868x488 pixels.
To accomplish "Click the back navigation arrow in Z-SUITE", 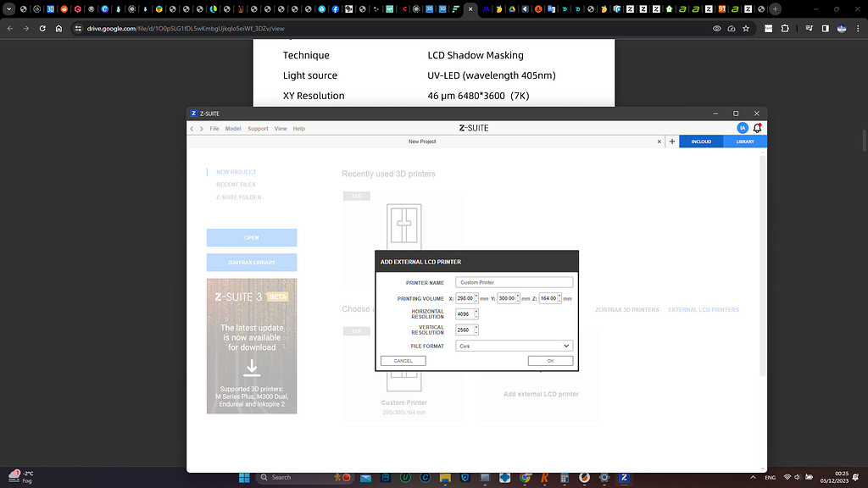I will pos(192,128).
